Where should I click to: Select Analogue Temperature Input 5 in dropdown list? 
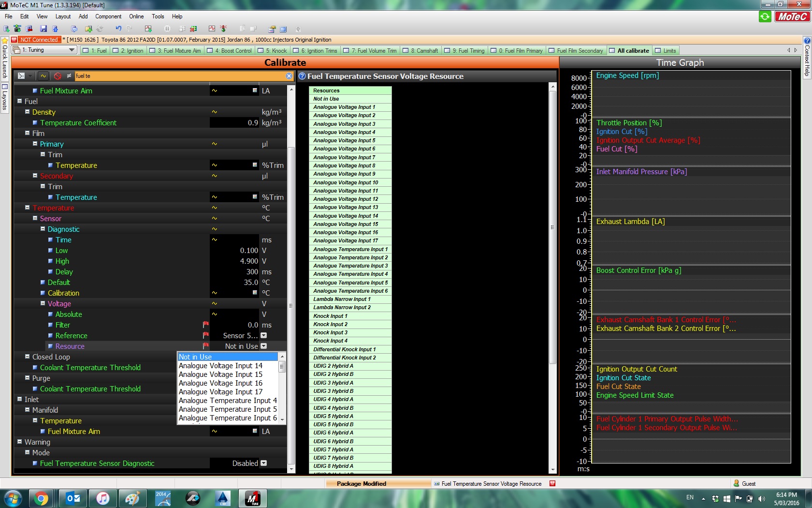[x=228, y=409]
